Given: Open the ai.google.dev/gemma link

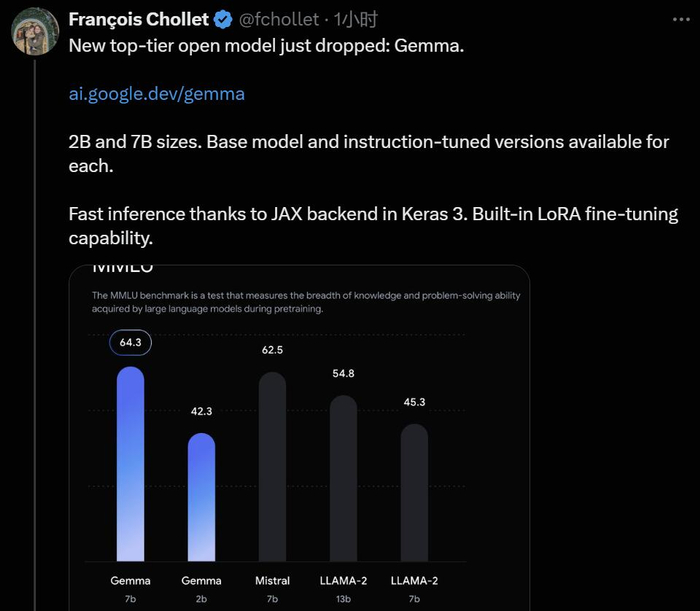Looking at the screenshot, I should (x=157, y=94).
